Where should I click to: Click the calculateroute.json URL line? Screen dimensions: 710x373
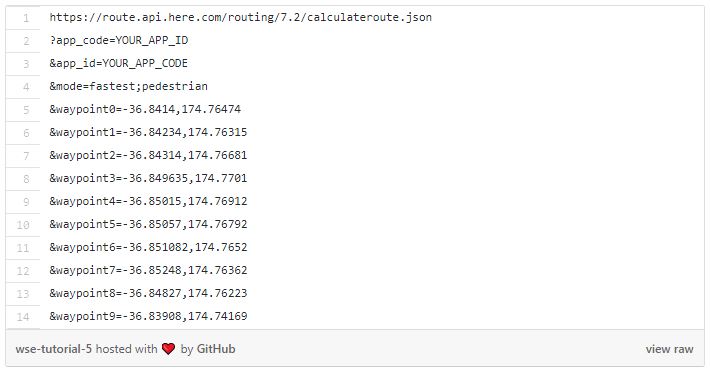(x=240, y=17)
